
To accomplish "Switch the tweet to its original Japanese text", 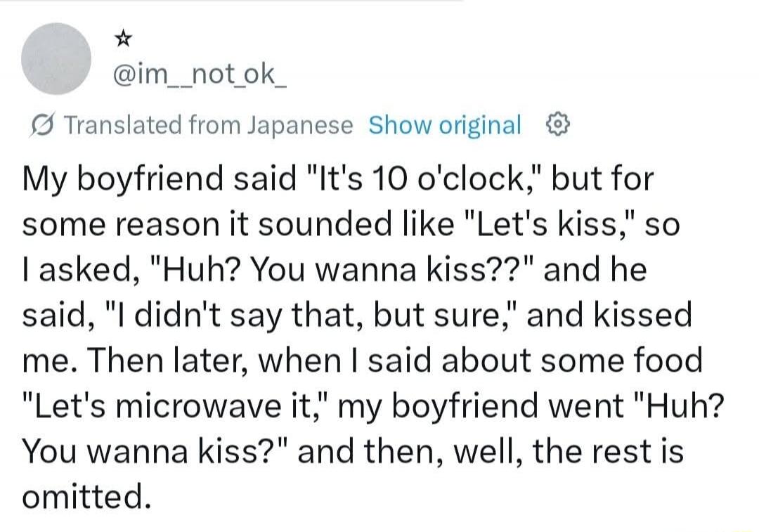I will 445,124.
